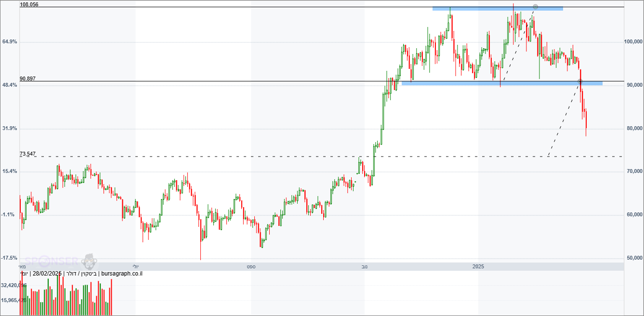Screen dimensions: 644x316
Task: Click the 32,420,096 volume axis label
Action: coord(13,285)
